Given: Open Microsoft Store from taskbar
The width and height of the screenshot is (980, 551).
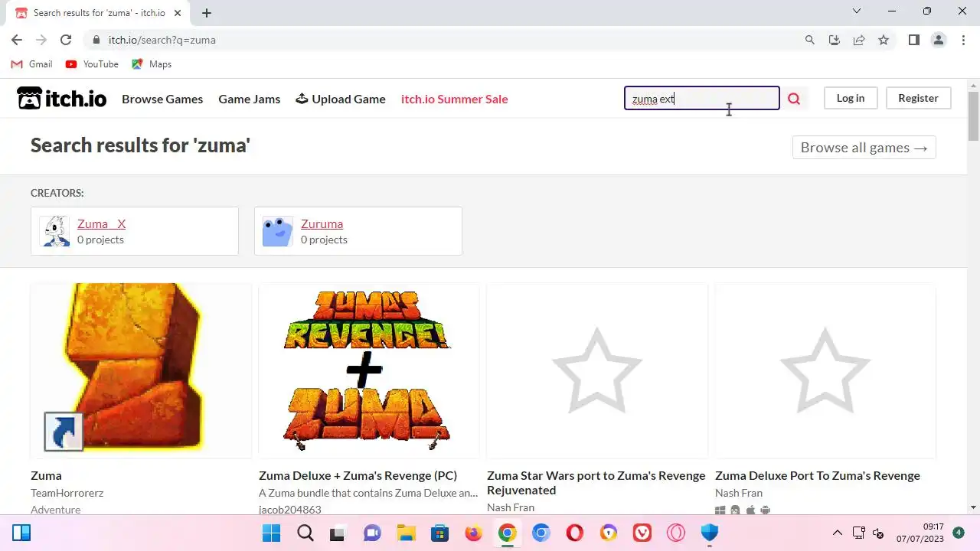Looking at the screenshot, I should coord(439,533).
